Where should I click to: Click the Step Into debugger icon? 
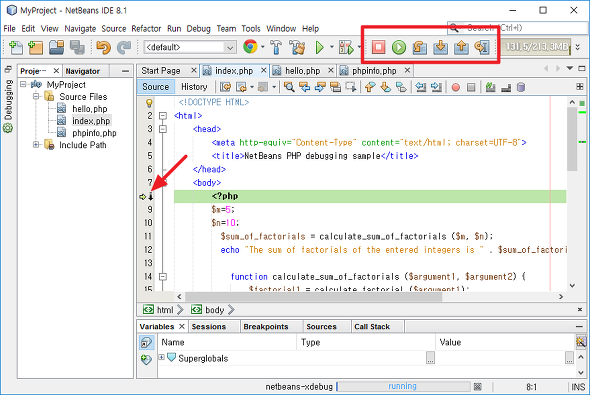pos(440,47)
